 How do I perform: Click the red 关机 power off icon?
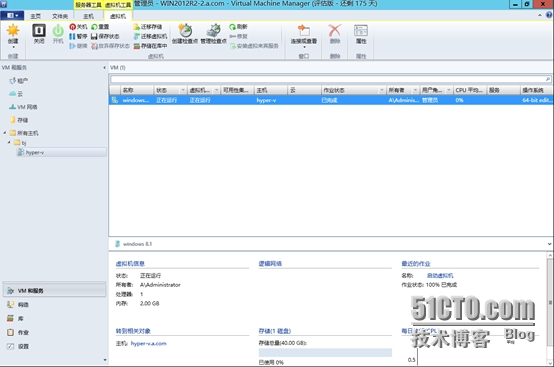coord(73,26)
